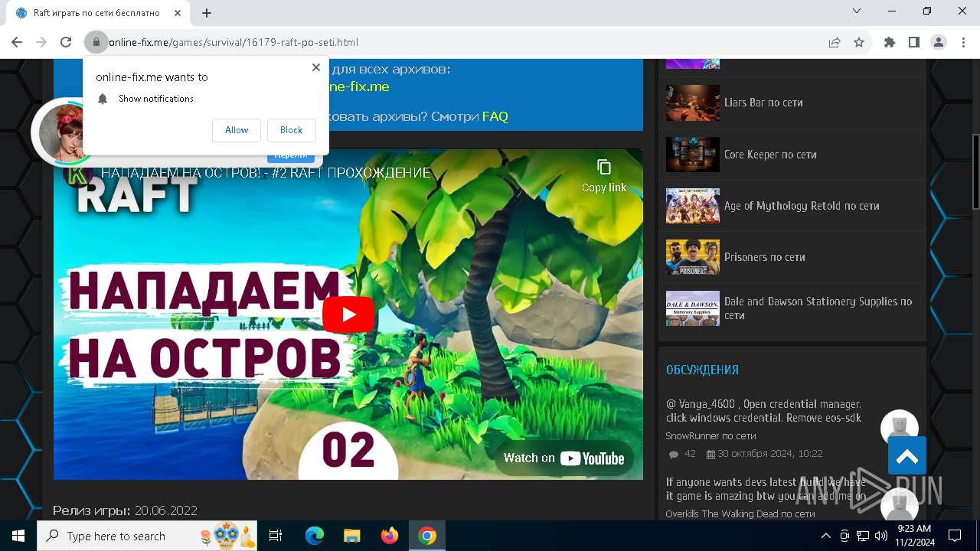Open the Prisoners game thumbnail

[x=693, y=257]
